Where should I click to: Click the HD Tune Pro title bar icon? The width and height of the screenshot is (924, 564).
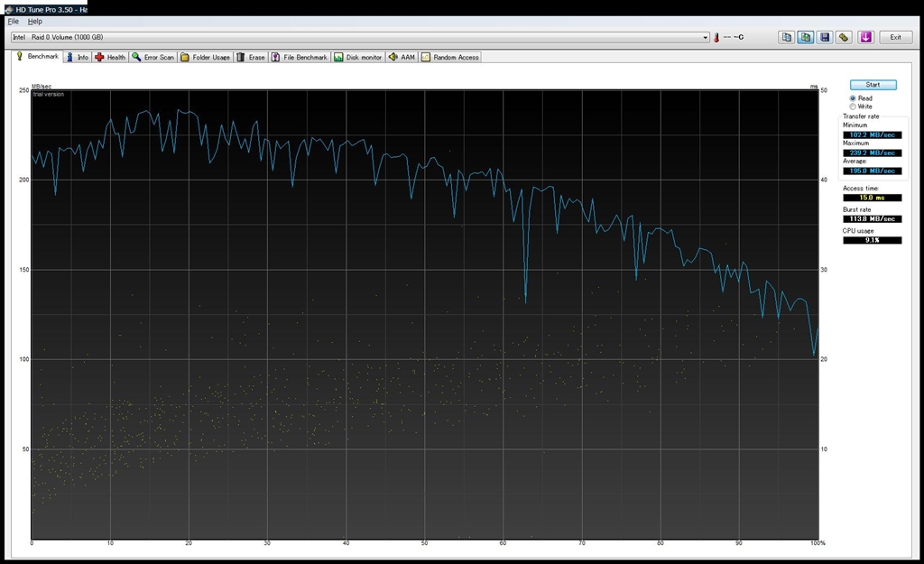(x=9, y=10)
